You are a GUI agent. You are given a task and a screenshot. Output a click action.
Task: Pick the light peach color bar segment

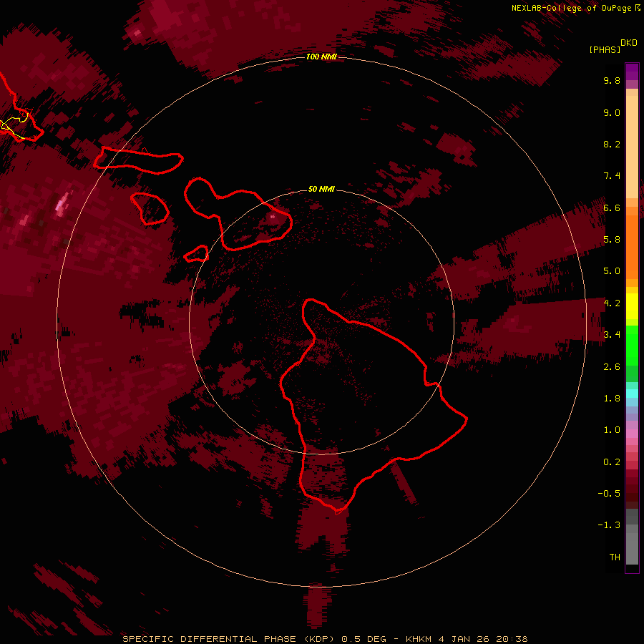click(632, 147)
